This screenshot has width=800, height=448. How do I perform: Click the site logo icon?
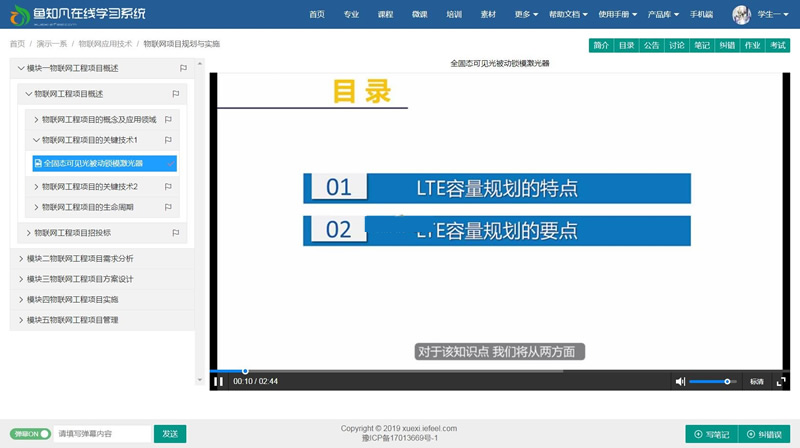click(20, 15)
